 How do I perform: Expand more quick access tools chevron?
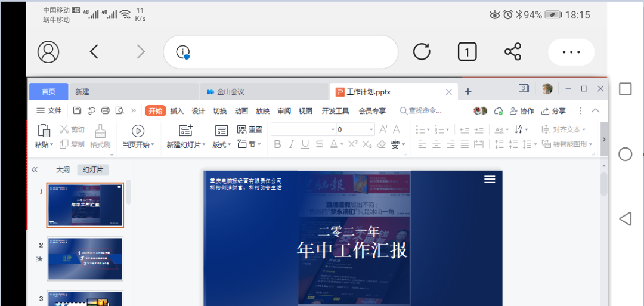pyautogui.click(x=134, y=110)
